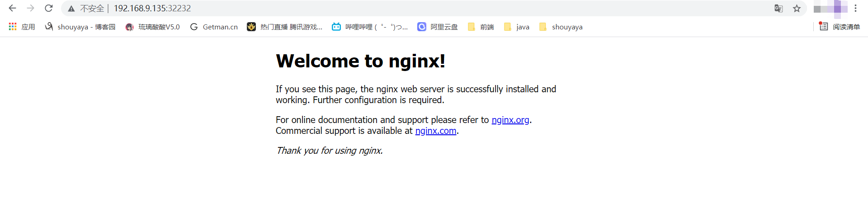Reload the nginx page

[49, 8]
